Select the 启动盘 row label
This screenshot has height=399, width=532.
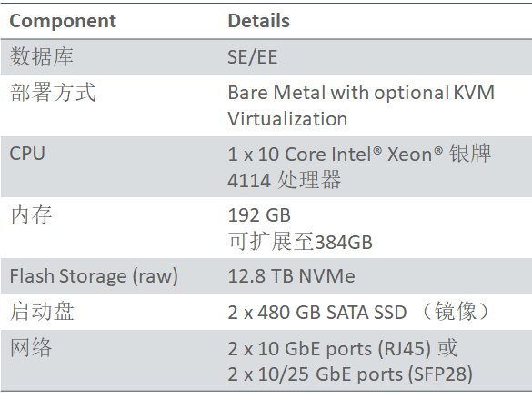[42, 311]
